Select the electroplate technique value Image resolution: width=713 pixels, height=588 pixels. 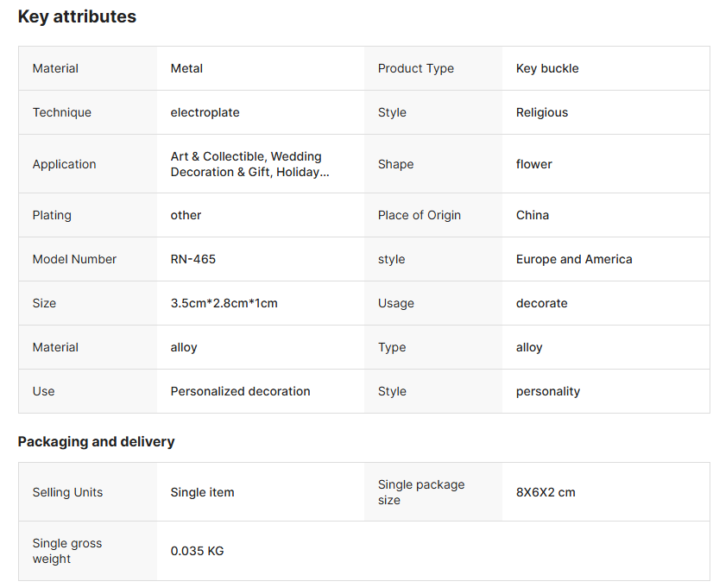click(x=205, y=112)
